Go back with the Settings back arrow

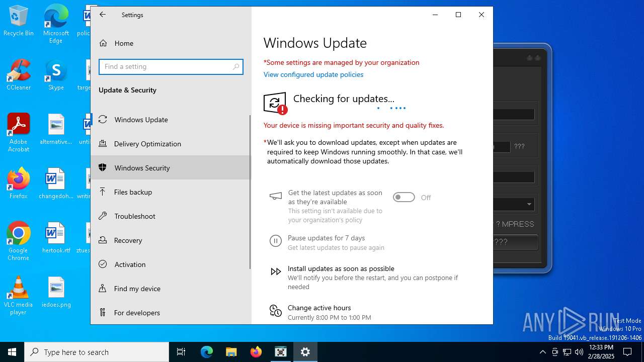[103, 15]
